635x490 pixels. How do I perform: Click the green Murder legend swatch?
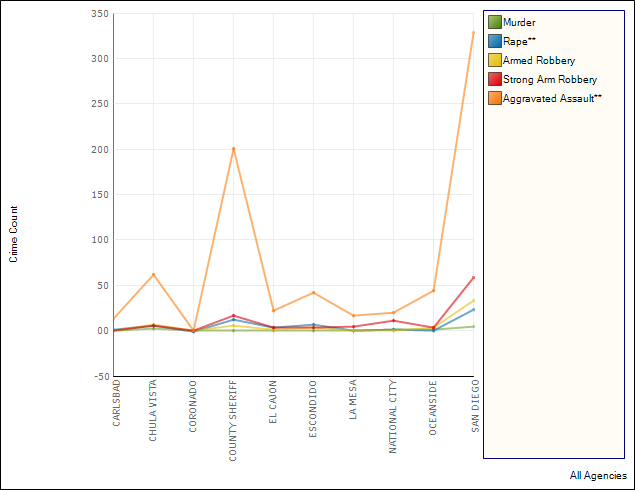point(494,22)
